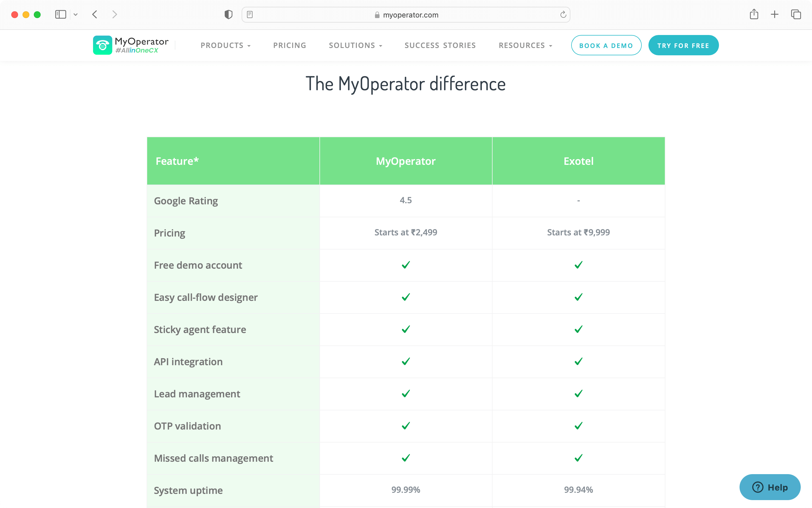Click MyOperator checkmark for Sticky agent feature

[406, 329]
